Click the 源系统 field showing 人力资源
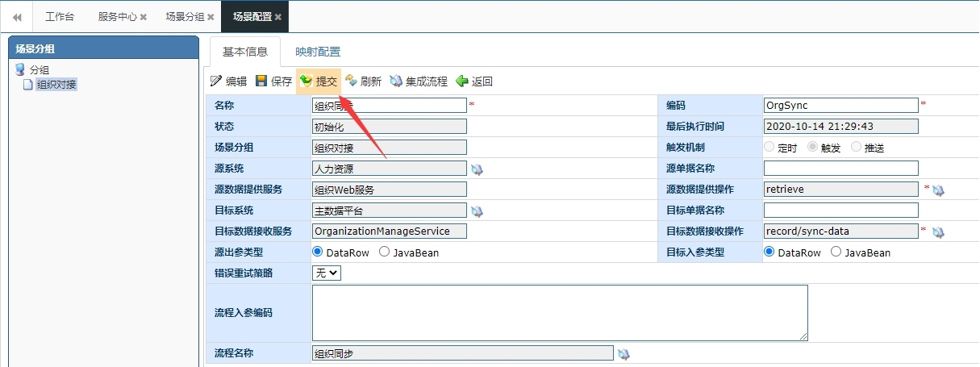980x367 pixels. coord(390,168)
